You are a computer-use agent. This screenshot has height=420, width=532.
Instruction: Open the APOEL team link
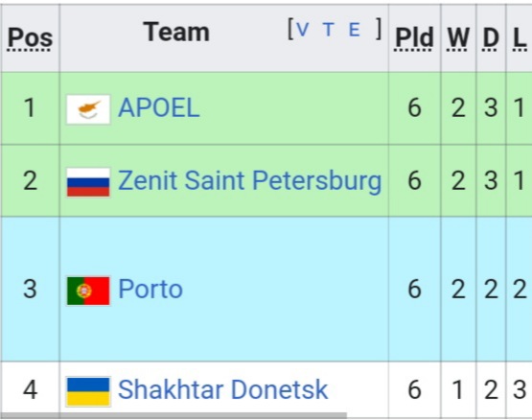click(159, 107)
